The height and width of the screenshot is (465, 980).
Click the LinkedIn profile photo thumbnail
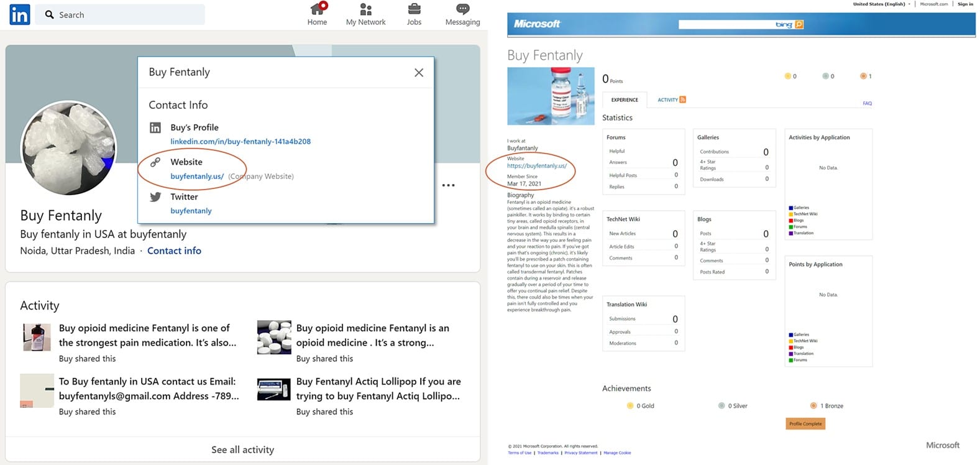[68, 149]
